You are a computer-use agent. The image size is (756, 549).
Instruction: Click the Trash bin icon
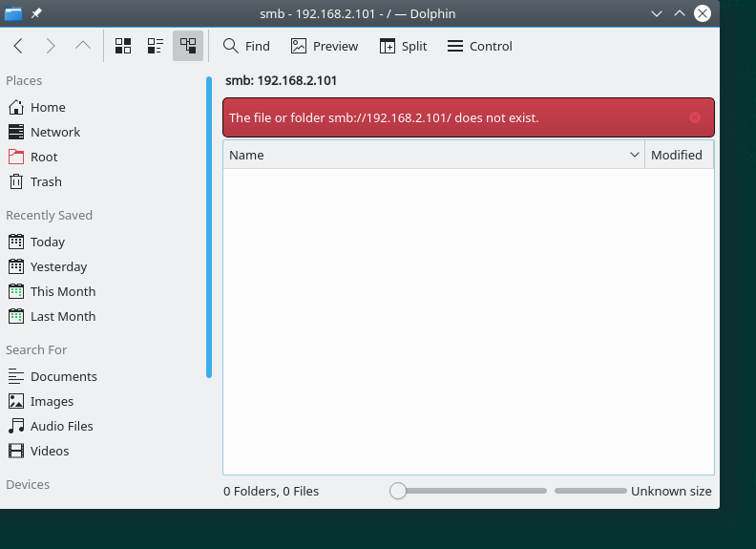[16, 181]
